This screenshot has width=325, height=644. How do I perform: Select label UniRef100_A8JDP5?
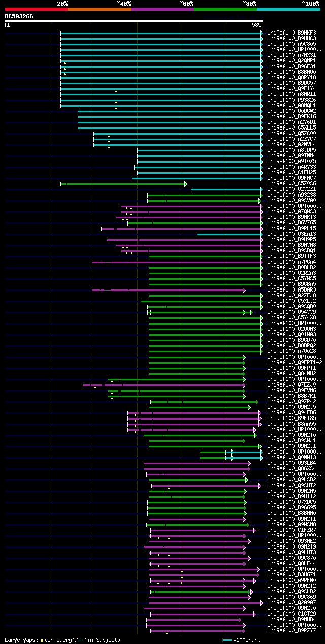coord(291,150)
